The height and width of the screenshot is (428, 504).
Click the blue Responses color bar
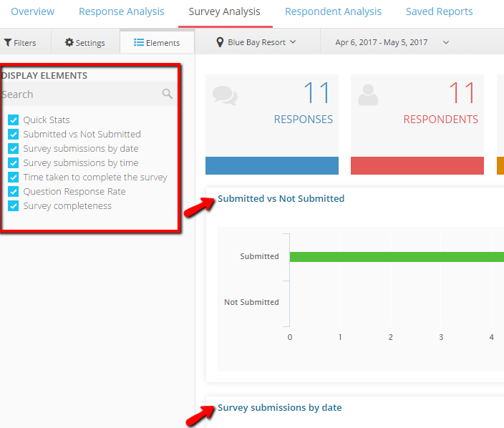(272, 165)
